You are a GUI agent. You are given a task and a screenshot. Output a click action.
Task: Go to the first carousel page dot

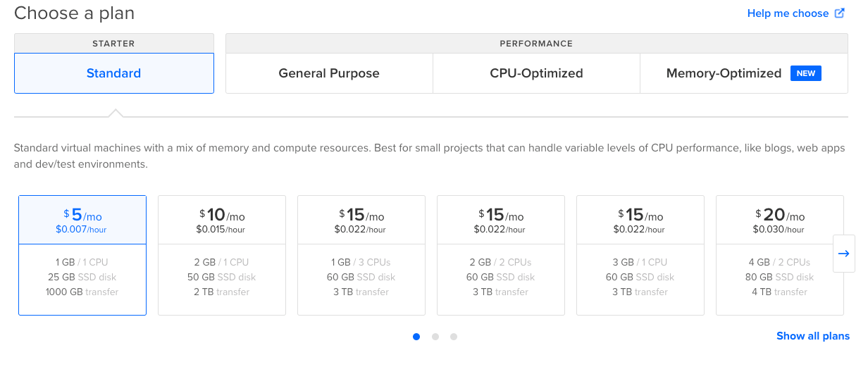pos(416,337)
